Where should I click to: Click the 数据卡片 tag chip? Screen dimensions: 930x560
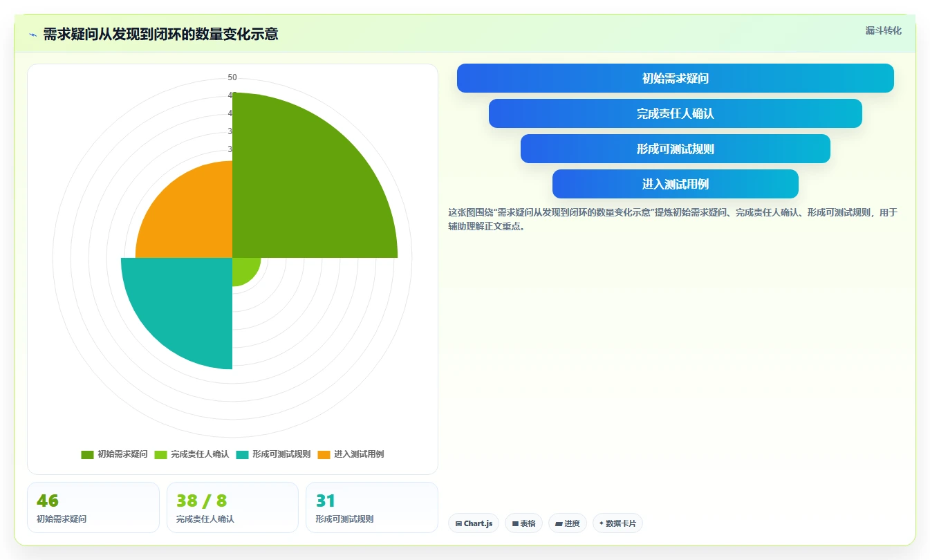click(617, 523)
